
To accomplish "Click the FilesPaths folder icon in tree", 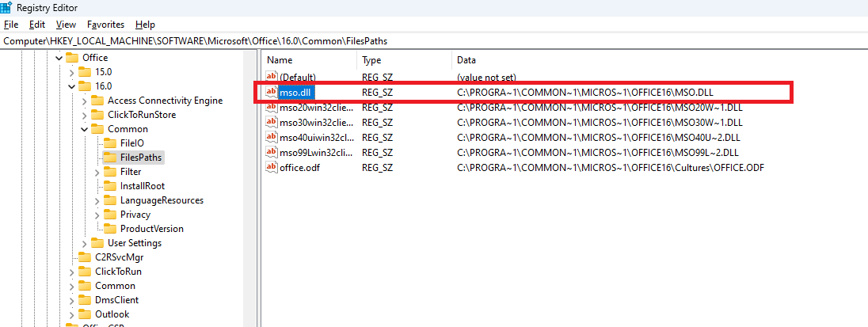I will click(110, 158).
